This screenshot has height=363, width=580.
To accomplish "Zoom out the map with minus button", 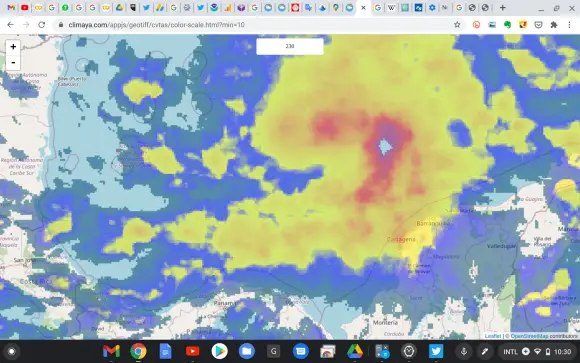I will pos(13,62).
